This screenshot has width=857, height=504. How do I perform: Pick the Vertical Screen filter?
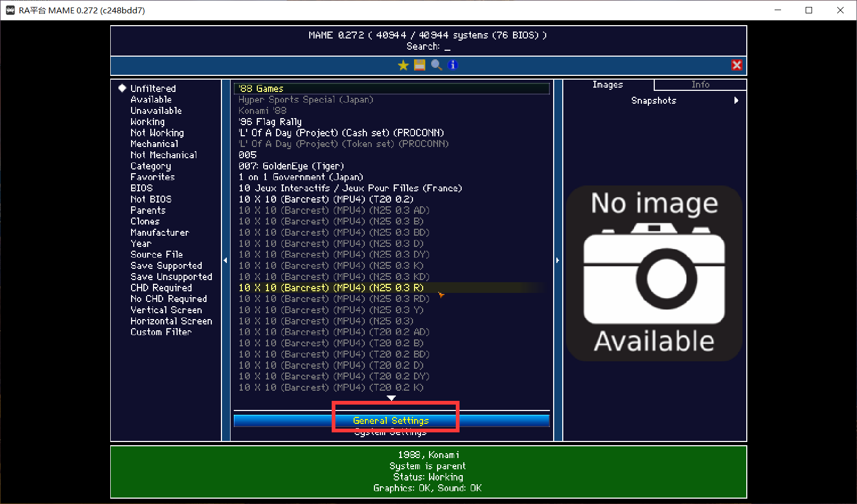[x=166, y=310]
